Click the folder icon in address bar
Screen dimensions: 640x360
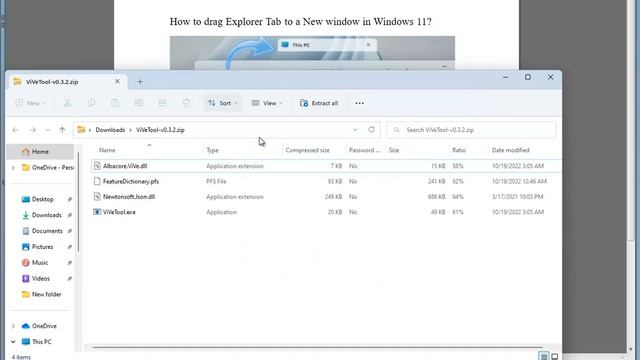click(x=81, y=130)
